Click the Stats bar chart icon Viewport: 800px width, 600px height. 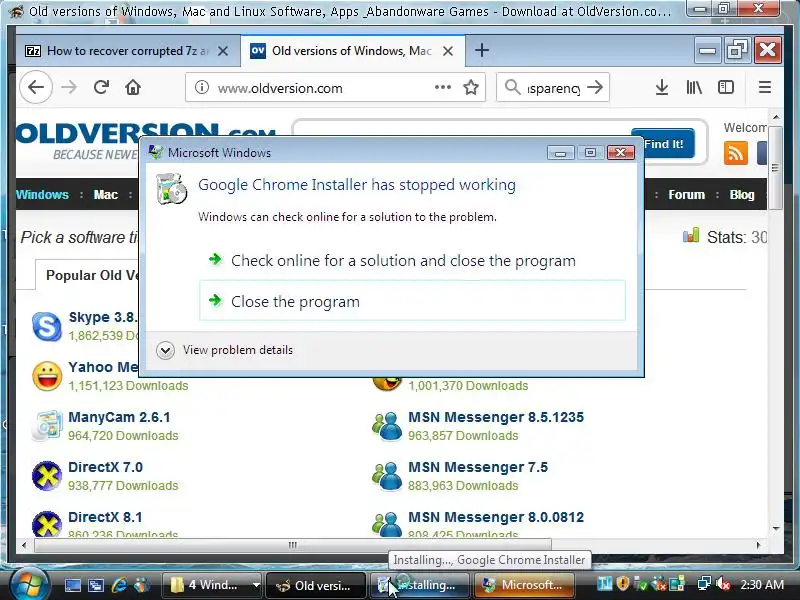(x=691, y=236)
